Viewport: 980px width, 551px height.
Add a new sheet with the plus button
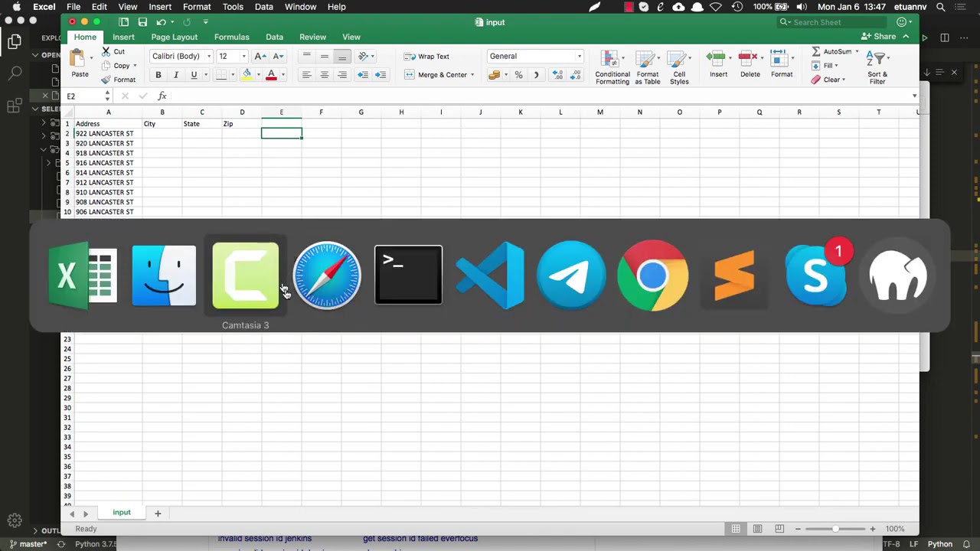pyautogui.click(x=158, y=514)
